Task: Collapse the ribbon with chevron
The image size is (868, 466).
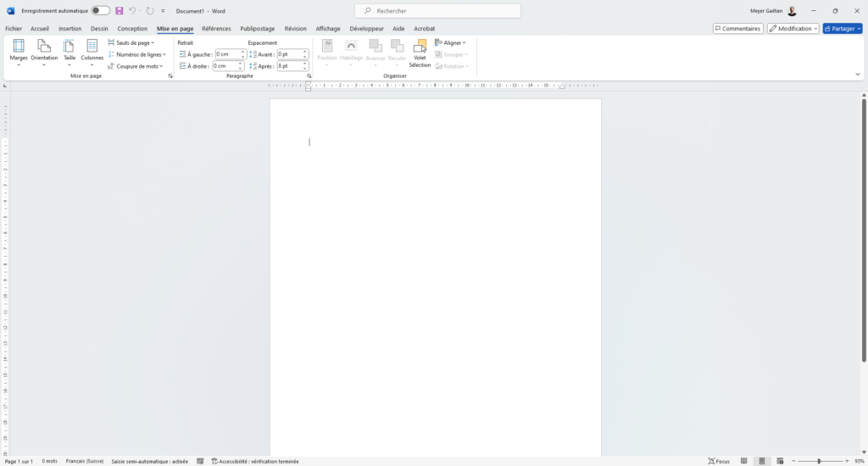Action: pos(858,75)
